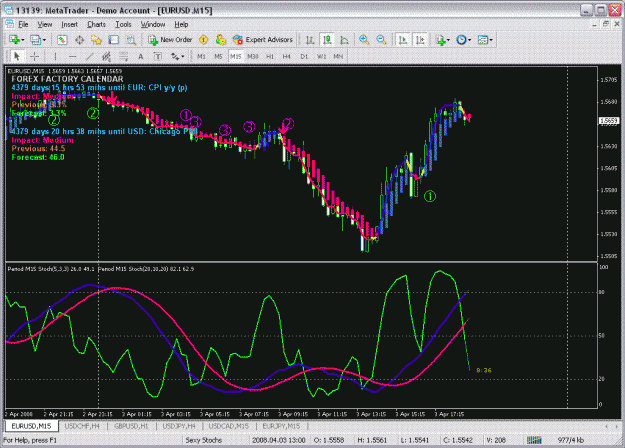Screen dimensions: 625x448
Task: Click the connection status bars icon
Action: pos(534,440)
